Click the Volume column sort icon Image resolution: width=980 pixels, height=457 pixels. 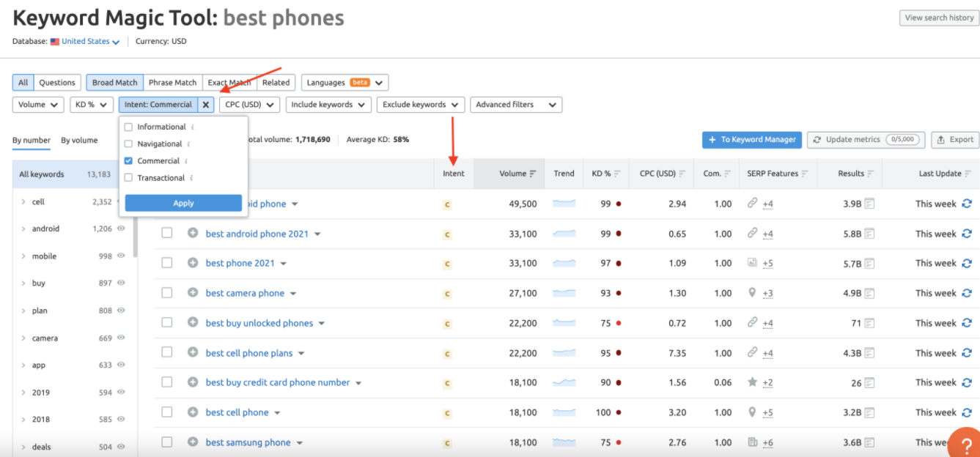click(x=533, y=174)
